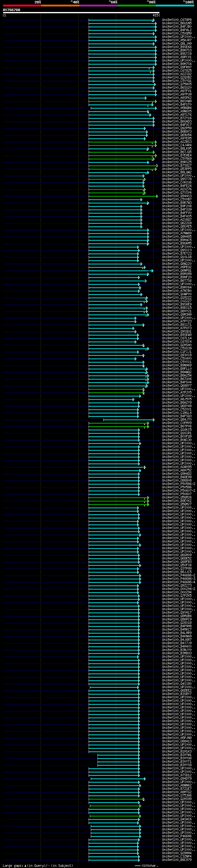Select the UniRef100_Q8MUB4 label
197x868 pixels.
point(177,616)
